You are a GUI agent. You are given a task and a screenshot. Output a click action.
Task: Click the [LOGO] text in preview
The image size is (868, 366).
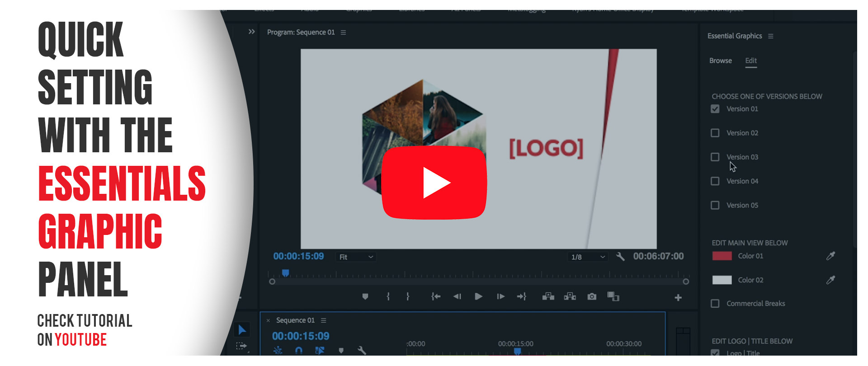click(546, 148)
